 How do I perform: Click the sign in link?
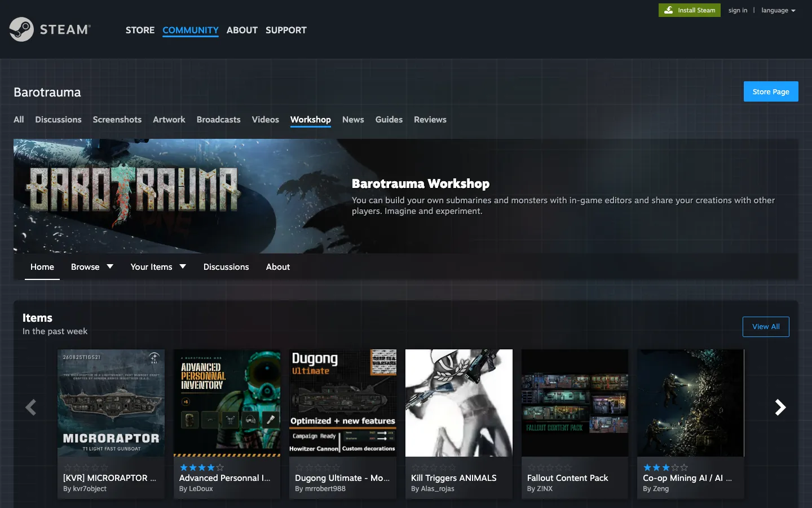pyautogui.click(x=738, y=10)
